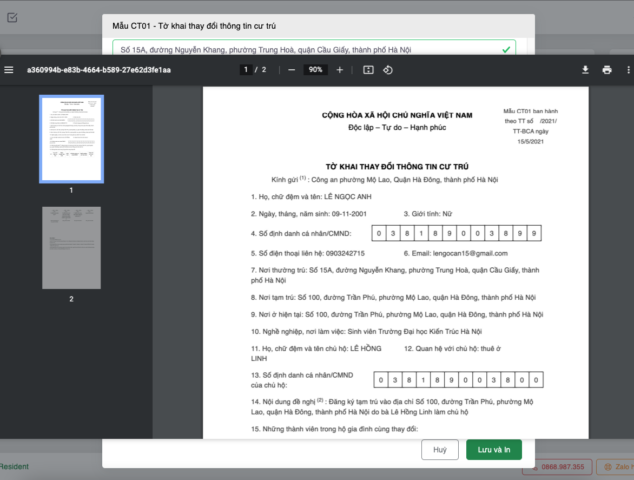The height and width of the screenshot is (480, 634).
Task: Download the PDF file
Action: point(585,70)
